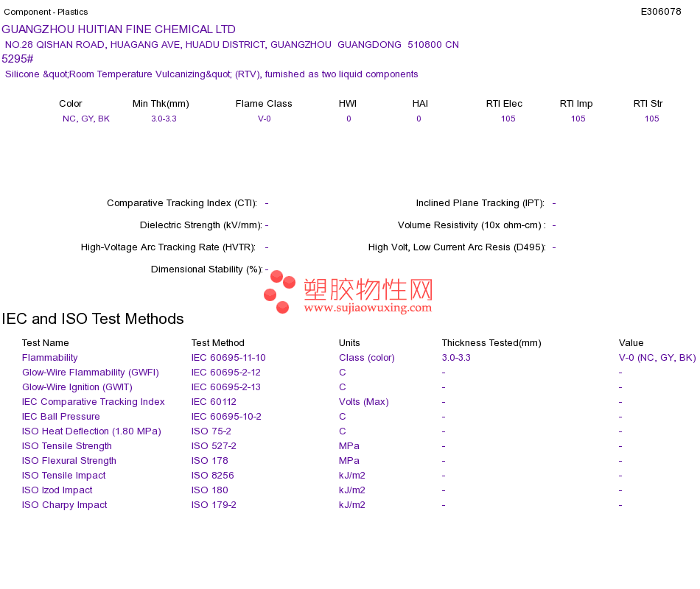
Task: Click Comparative Tracking Index (CTI) label
Action: coord(182,203)
